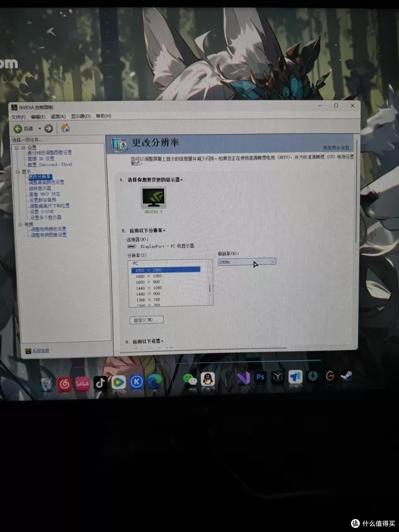Select the 1600 × 900 resolution
Image resolution: width=399 pixels, height=532 pixels.
[148, 282]
